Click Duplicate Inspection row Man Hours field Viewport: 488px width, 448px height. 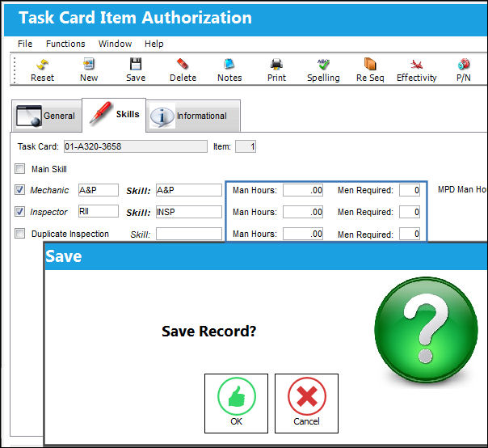pyautogui.click(x=303, y=234)
